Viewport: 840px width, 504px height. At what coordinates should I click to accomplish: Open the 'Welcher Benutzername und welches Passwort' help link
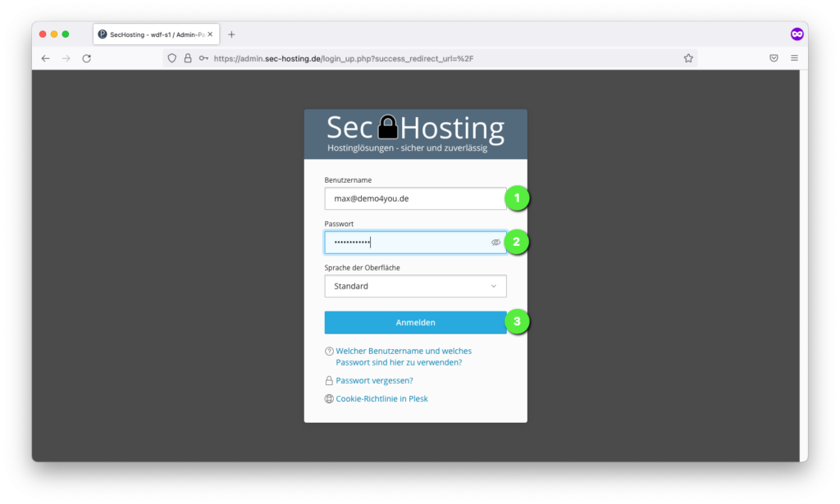click(404, 356)
